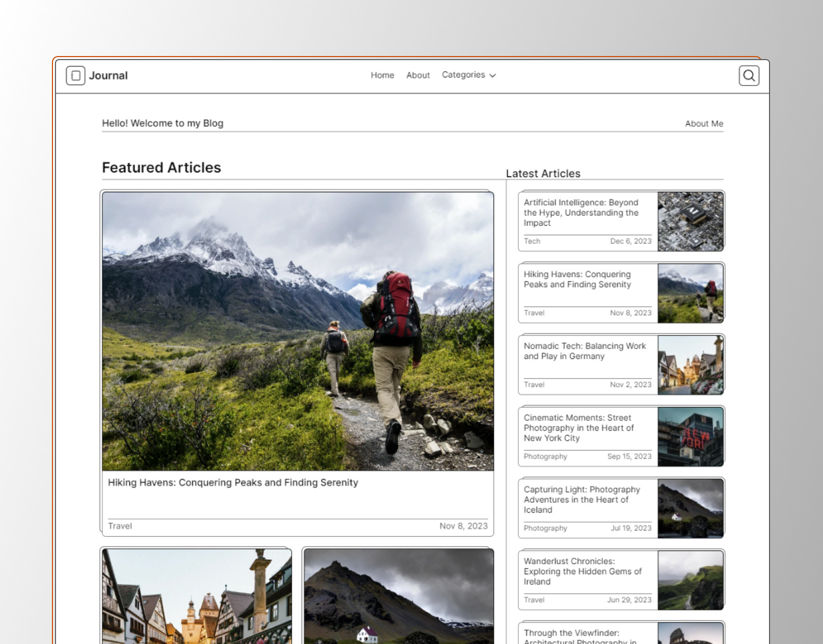
Task: Click Photography tag on Cinematic Moments card
Action: (545, 457)
